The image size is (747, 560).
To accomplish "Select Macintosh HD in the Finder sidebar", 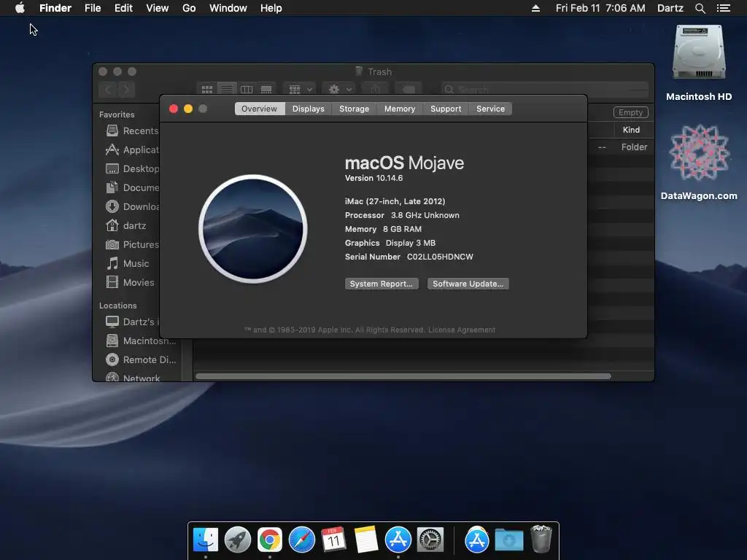I will [141, 341].
